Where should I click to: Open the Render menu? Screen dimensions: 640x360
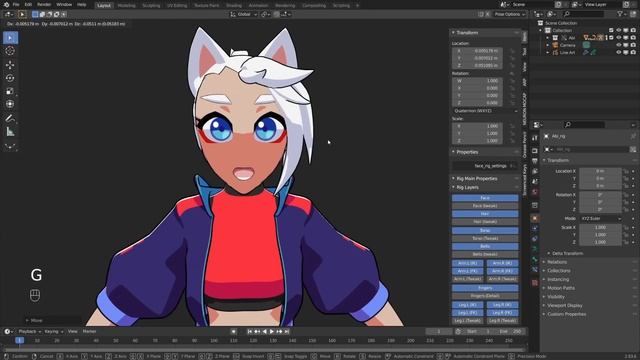(44, 4)
